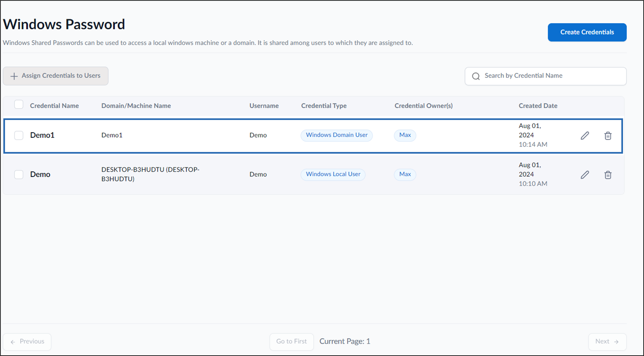Click the Max owner tag for Demo1
This screenshot has width=644, height=356.
pyautogui.click(x=405, y=135)
